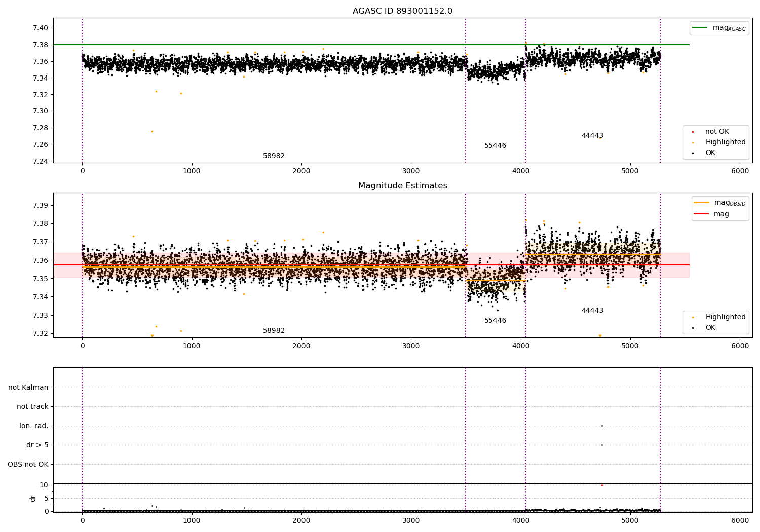Viewport: 760px width, 532px height.
Task: Click the "not Kalman" axis label
Action: [x=28, y=387]
